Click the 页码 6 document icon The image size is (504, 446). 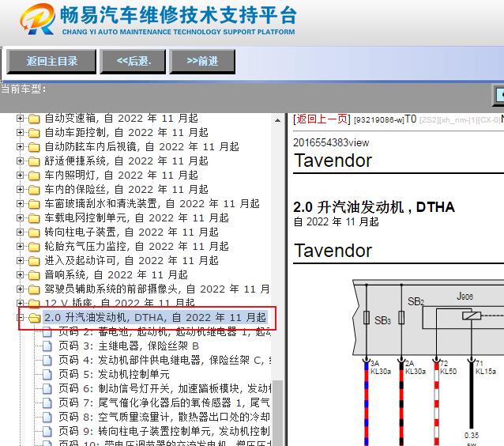click(x=47, y=389)
